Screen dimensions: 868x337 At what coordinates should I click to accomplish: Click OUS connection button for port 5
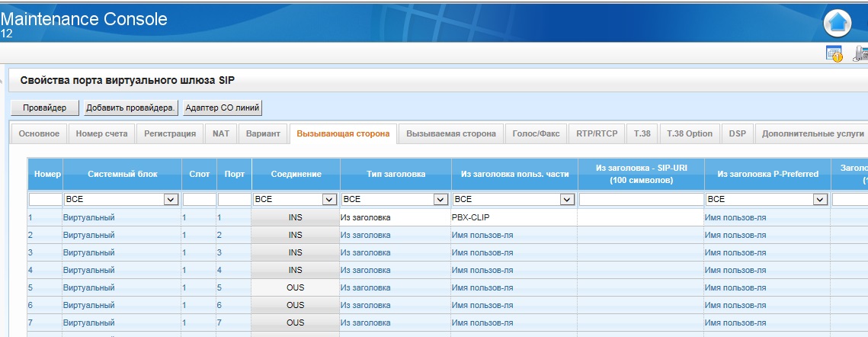296,287
